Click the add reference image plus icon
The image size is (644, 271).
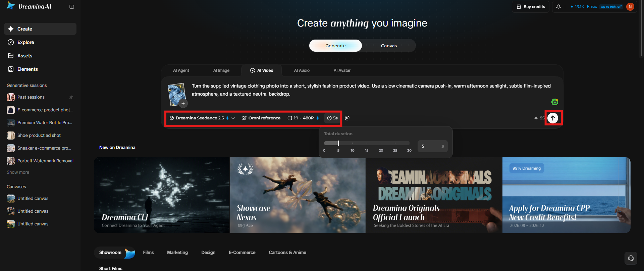(183, 103)
